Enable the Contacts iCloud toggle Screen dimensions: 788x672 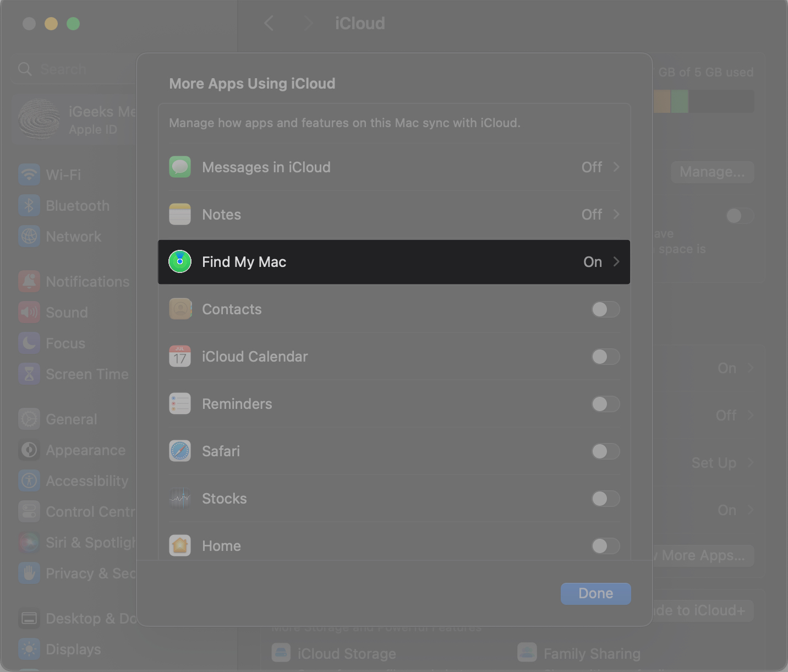point(606,309)
